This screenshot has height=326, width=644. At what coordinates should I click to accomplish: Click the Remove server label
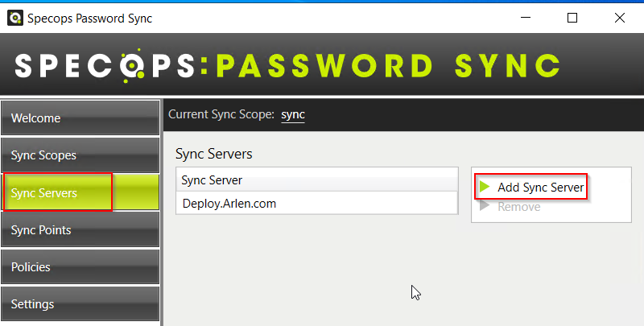tap(518, 207)
